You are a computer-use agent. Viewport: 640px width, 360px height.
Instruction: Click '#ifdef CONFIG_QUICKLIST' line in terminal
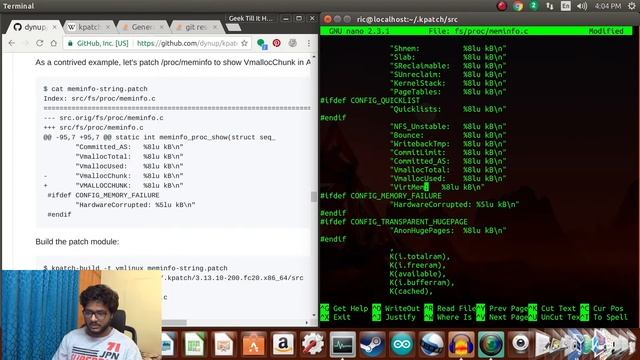pos(370,100)
